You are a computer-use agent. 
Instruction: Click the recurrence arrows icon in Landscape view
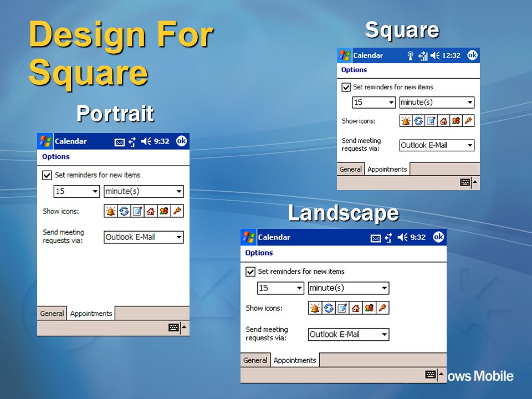(x=329, y=308)
